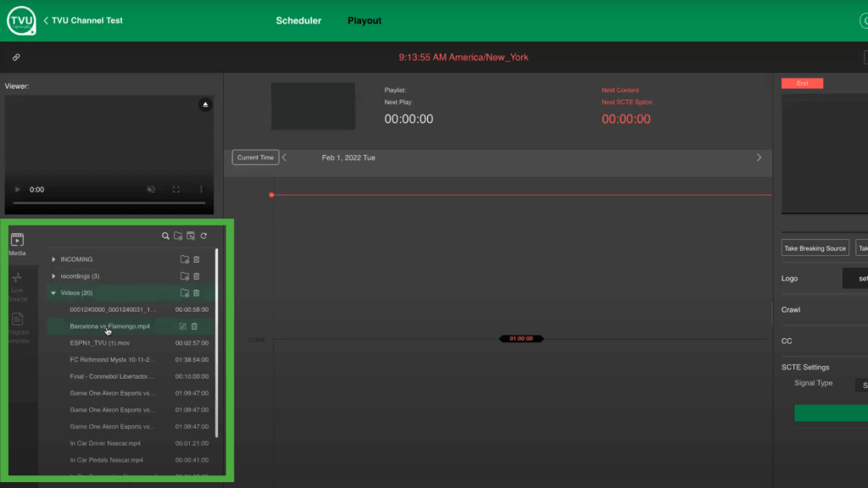The image size is (868, 488).
Task: Expand the INCOMING folder
Action: pos(53,259)
